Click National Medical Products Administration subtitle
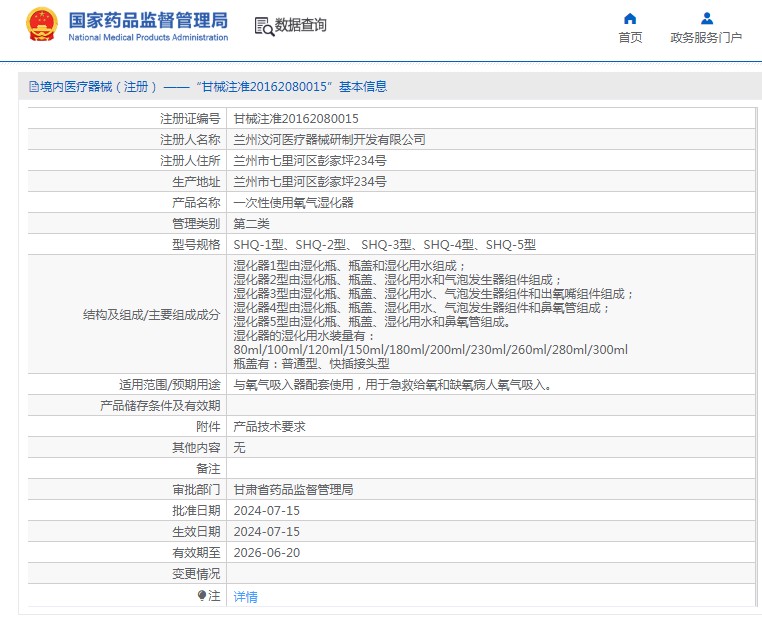The width and height of the screenshot is (762, 621). tap(148, 37)
